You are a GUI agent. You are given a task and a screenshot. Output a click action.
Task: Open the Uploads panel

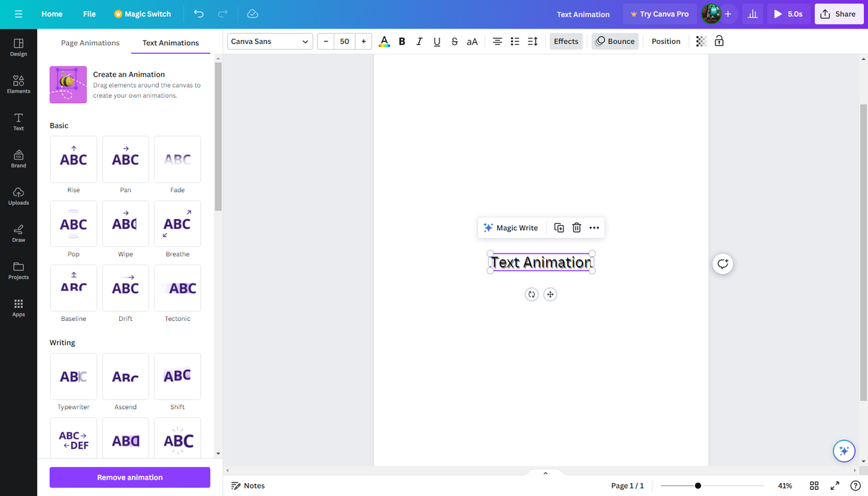18,196
